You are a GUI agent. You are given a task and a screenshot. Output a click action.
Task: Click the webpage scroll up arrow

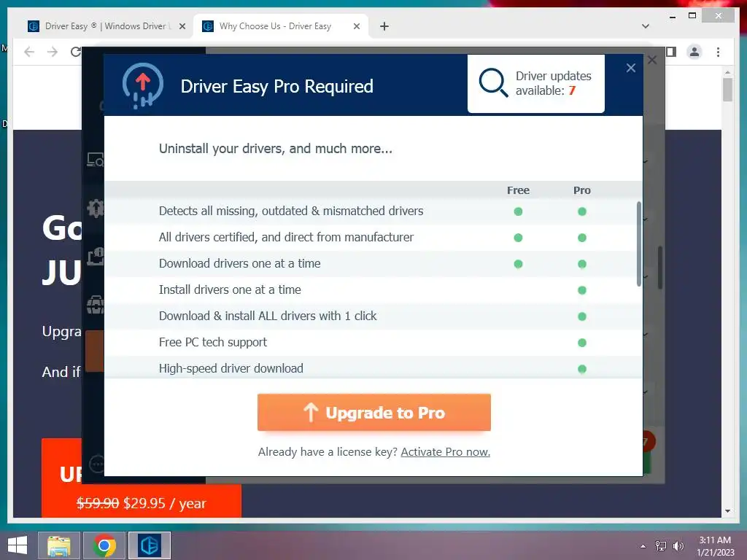[x=727, y=72]
